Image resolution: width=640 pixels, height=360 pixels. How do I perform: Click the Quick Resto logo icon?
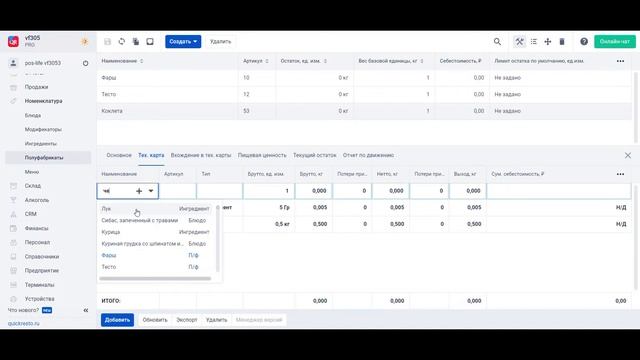pyautogui.click(x=13, y=41)
